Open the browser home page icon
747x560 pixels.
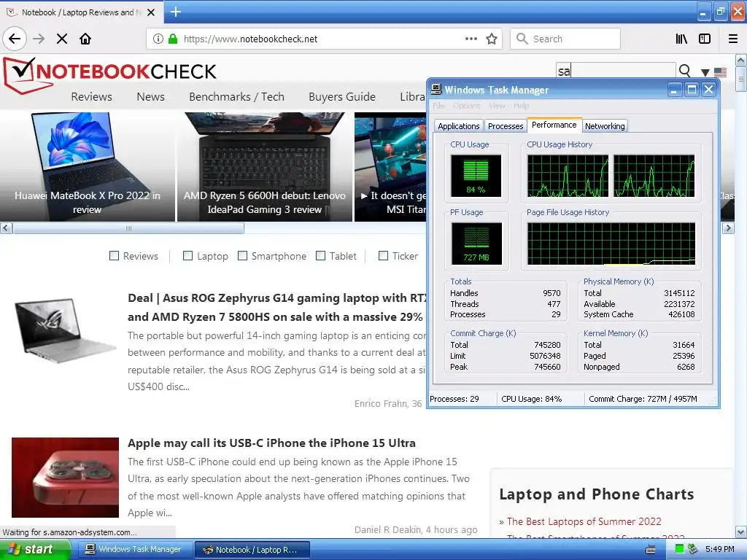tap(85, 39)
